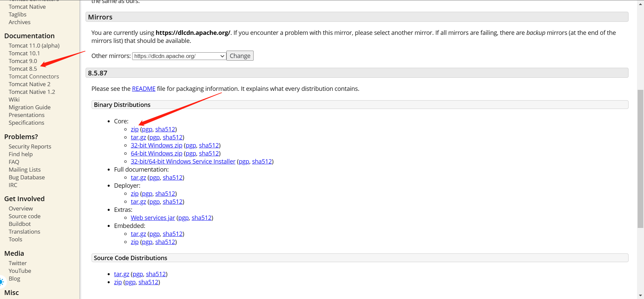Download Source Code tar.gz
This screenshot has width=644, height=299.
121,274
